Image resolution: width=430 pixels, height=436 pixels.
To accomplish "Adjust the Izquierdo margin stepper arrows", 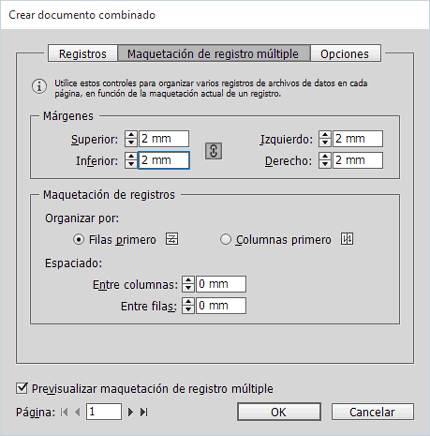I will (x=325, y=139).
